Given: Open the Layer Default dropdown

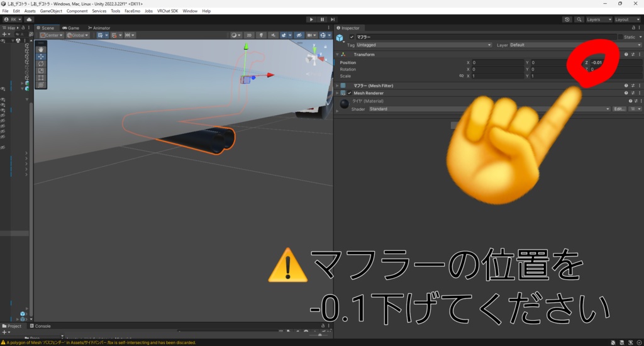Looking at the screenshot, I should click(575, 45).
